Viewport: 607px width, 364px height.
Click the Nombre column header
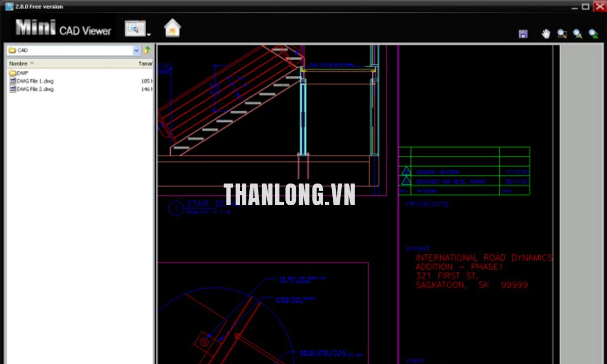click(x=18, y=64)
